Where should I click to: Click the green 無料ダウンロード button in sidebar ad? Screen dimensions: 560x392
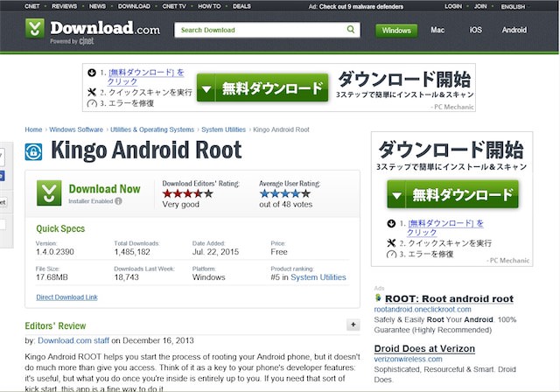coord(452,194)
